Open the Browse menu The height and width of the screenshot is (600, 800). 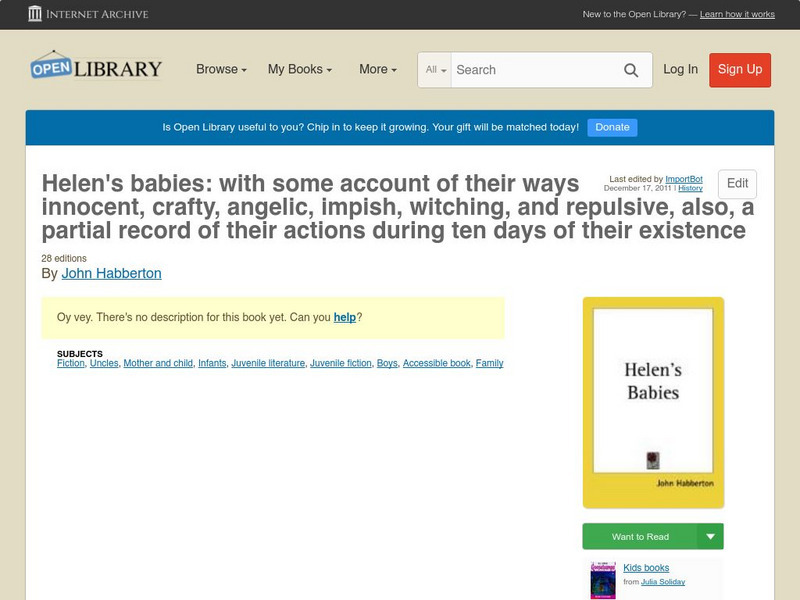pos(217,70)
